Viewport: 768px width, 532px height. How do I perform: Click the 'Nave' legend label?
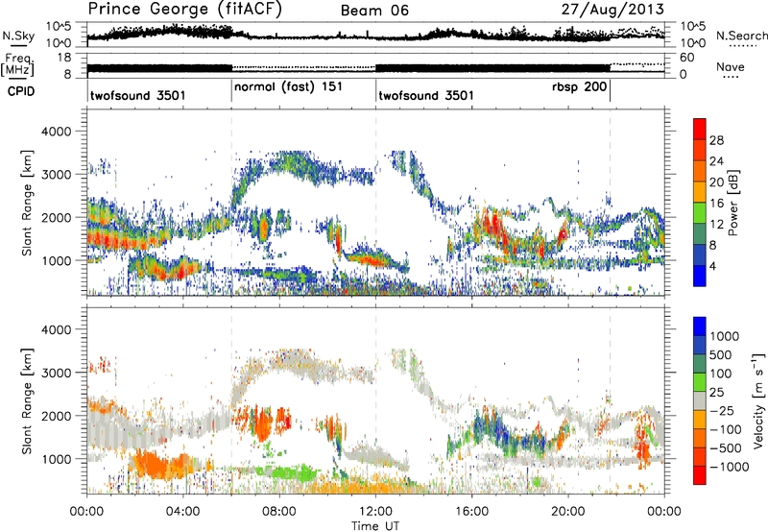(730, 66)
